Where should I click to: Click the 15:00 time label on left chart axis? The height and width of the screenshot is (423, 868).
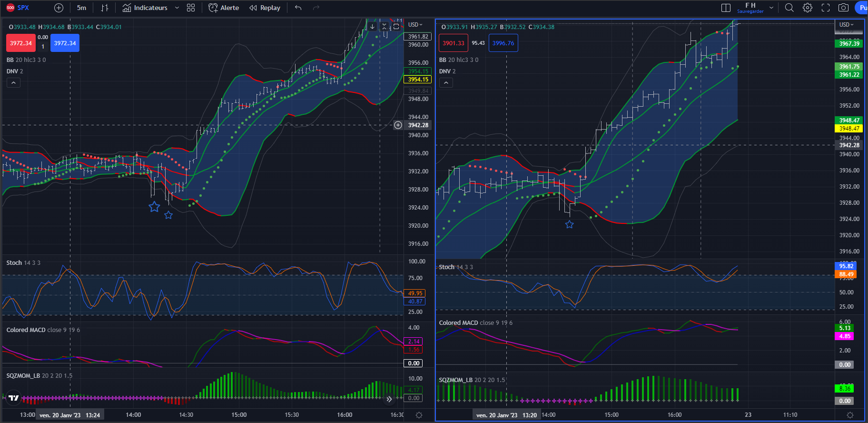(x=239, y=415)
